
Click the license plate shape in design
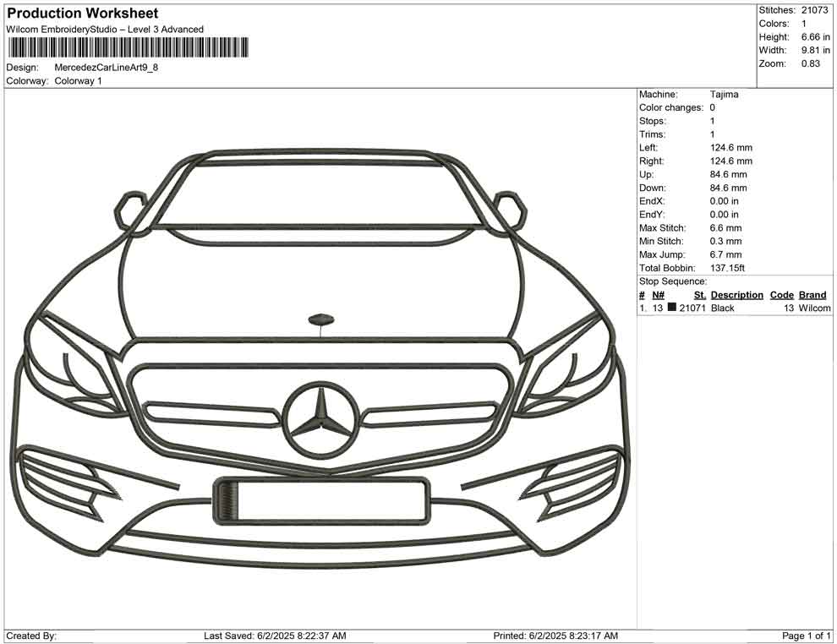point(321,500)
